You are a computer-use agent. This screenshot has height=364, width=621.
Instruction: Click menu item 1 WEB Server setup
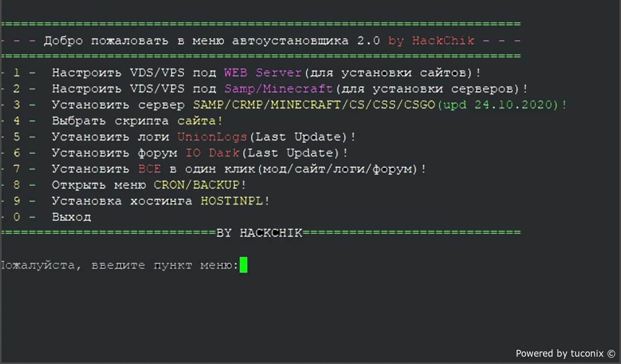(x=241, y=73)
